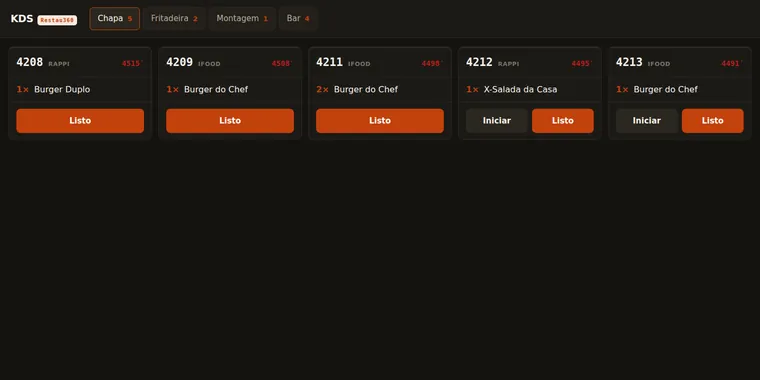Open the Fritadeira station tab
This screenshot has width=760, height=380.
(x=174, y=18)
